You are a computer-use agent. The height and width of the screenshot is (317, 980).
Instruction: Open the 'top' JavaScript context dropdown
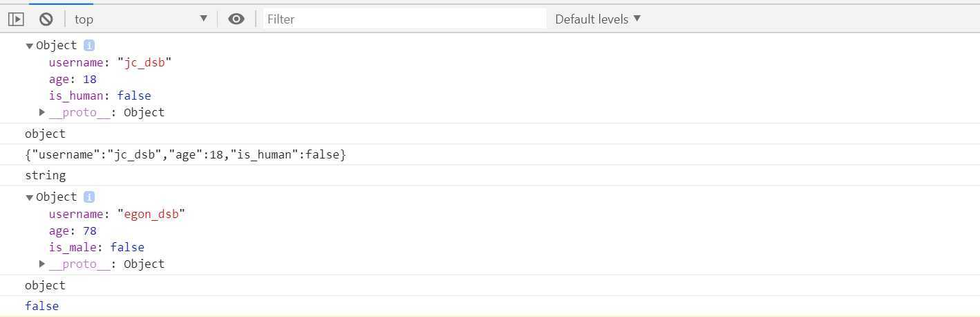point(141,19)
